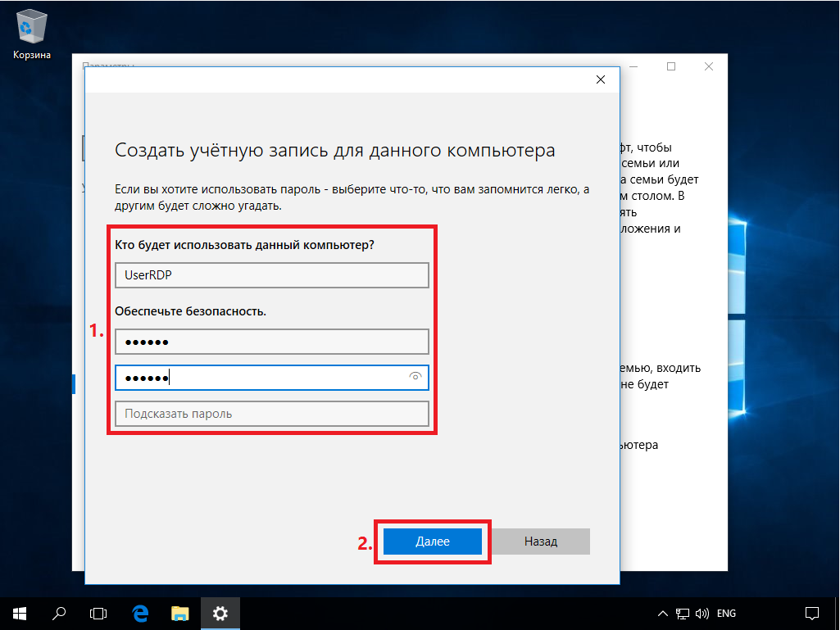The image size is (840, 630).
Task: Launch Microsoft Edge from taskbar
Action: pyautogui.click(x=140, y=613)
